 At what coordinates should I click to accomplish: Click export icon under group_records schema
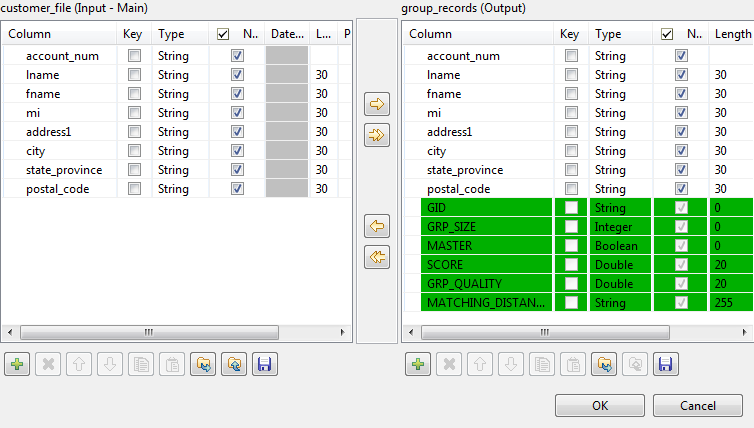tap(635, 365)
